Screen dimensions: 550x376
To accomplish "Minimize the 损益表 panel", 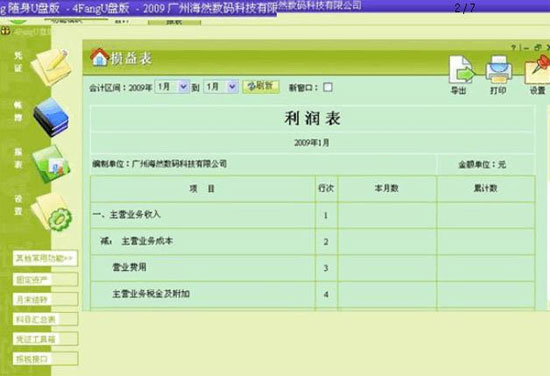I will click(526, 48).
